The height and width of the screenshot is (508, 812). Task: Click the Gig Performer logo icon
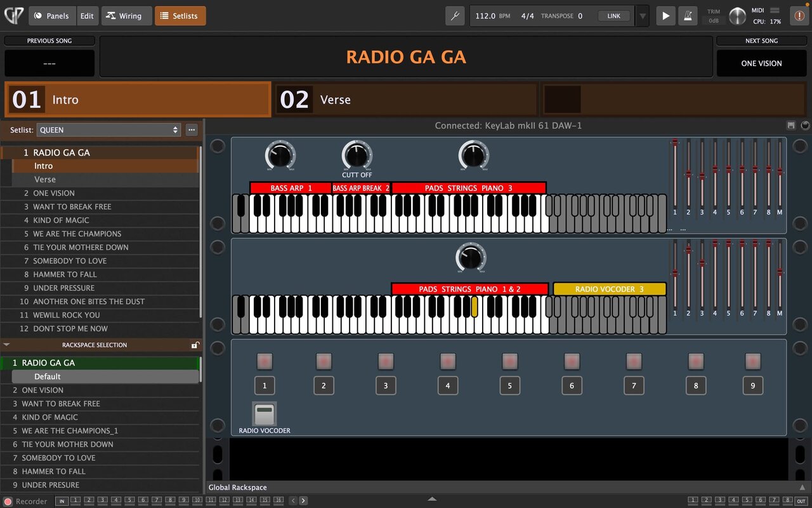[x=13, y=16]
